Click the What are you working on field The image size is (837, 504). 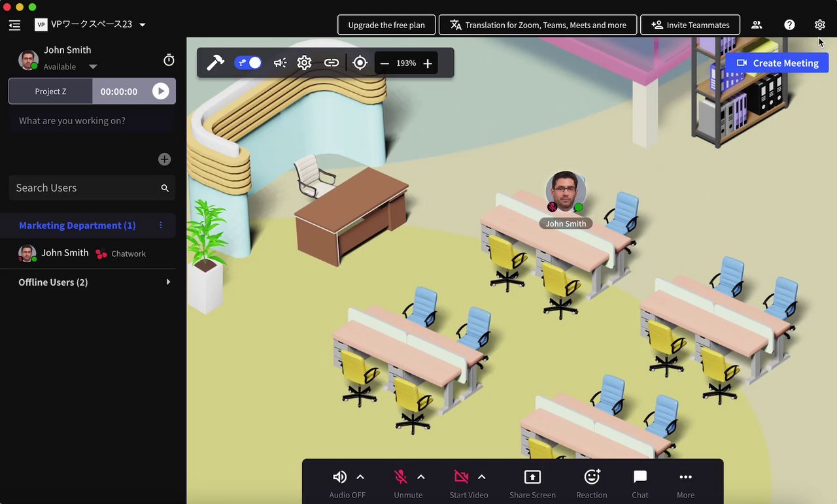(92, 121)
